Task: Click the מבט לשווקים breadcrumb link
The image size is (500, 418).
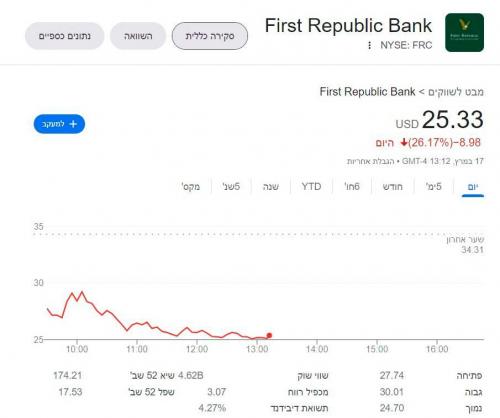Action: tap(456, 92)
